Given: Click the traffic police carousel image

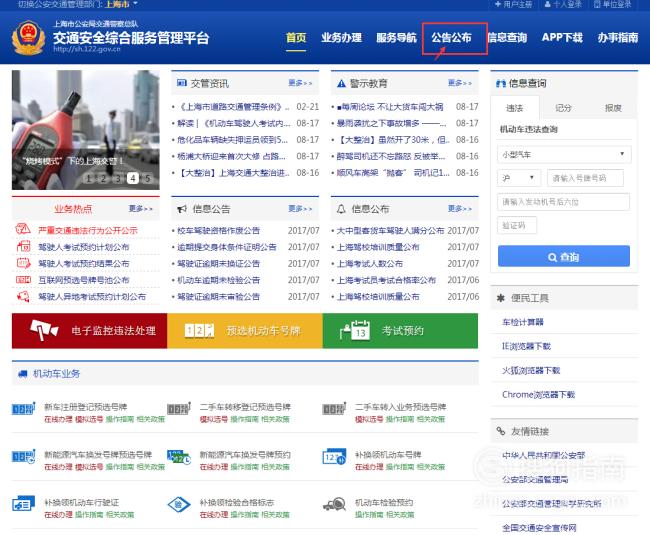Looking at the screenshot, I should pos(85,130).
